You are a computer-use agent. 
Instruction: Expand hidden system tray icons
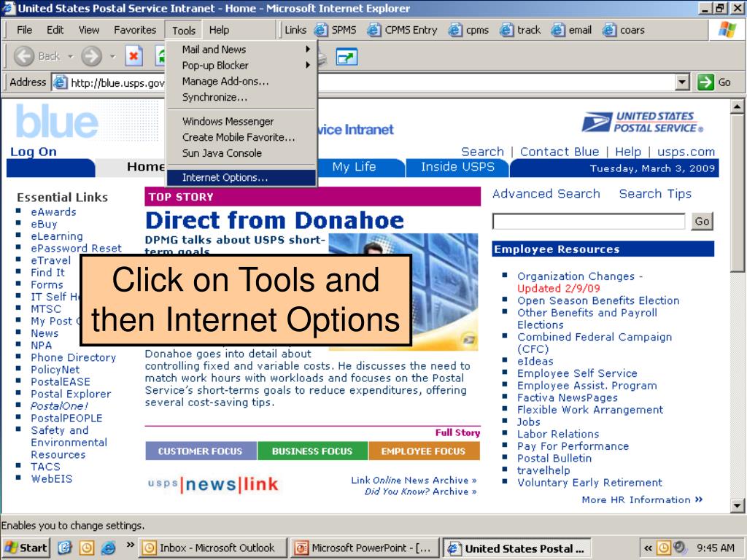click(648, 548)
